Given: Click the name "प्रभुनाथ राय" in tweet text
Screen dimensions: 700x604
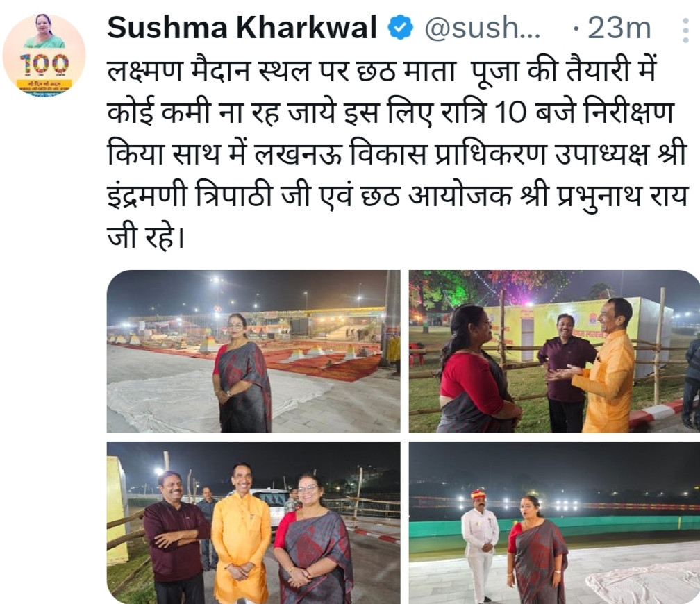Looking at the screenshot, I should point(622,196).
